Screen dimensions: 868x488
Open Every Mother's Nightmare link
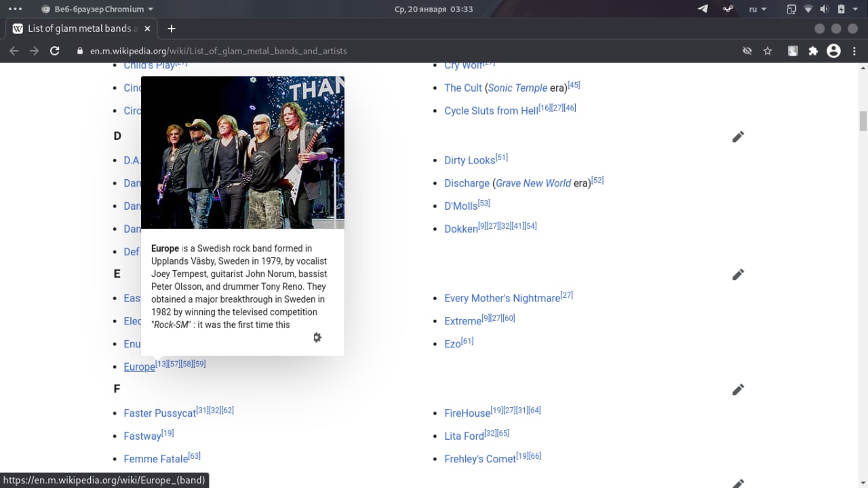[502, 298]
